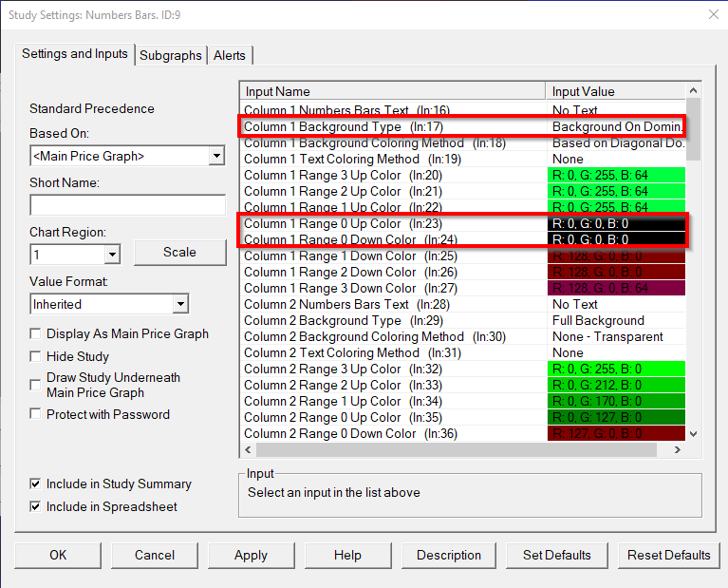The width and height of the screenshot is (728, 588).
Task: Click the horizontal scroll right arrow
Action: pos(678,449)
